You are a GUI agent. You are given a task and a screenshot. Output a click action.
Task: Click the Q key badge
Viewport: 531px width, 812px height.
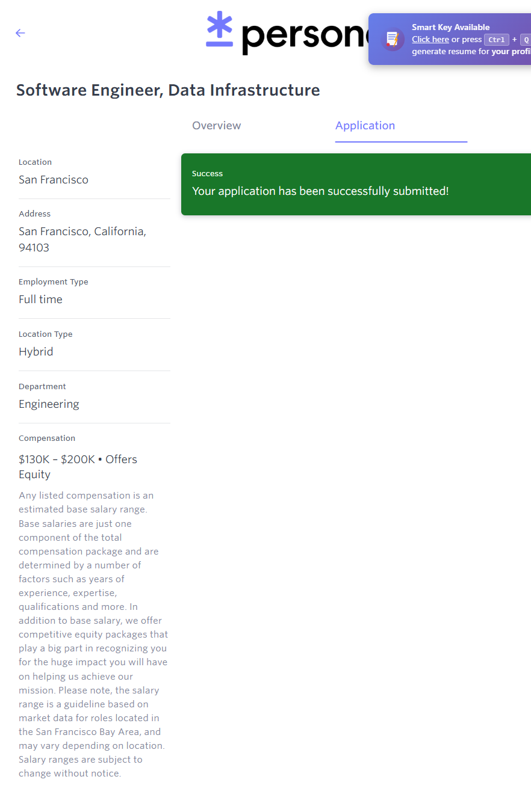click(525, 40)
